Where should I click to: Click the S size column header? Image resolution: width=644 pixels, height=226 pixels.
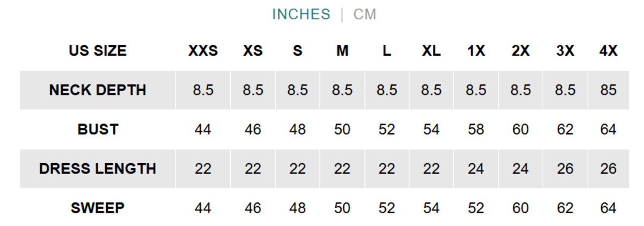297,51
